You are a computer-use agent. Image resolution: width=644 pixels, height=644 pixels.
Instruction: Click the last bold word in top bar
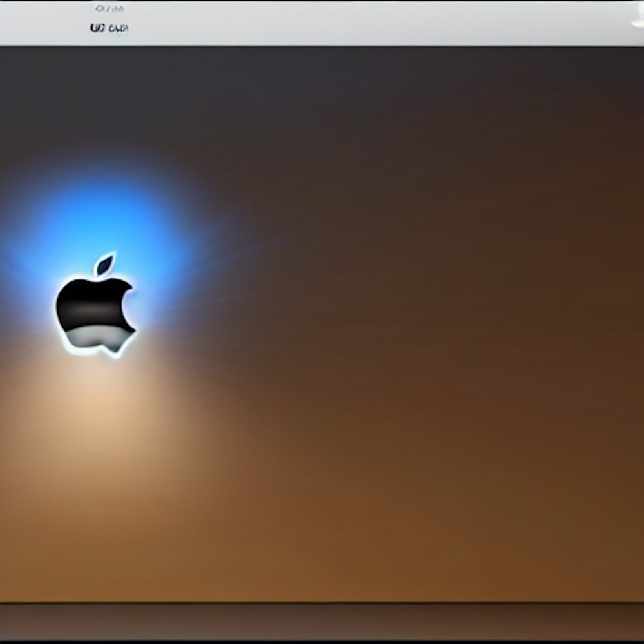(119, 28)
